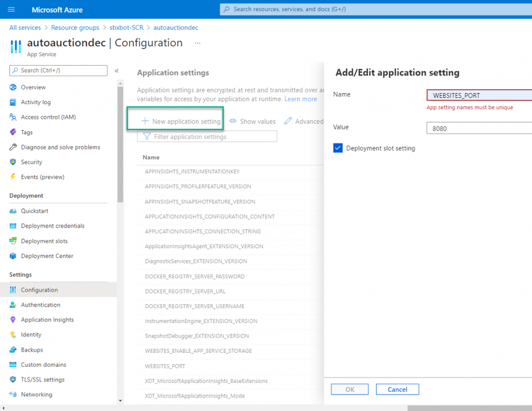Click the Configuration sidebar icon

pyautogui.click(x=13, y=290)
